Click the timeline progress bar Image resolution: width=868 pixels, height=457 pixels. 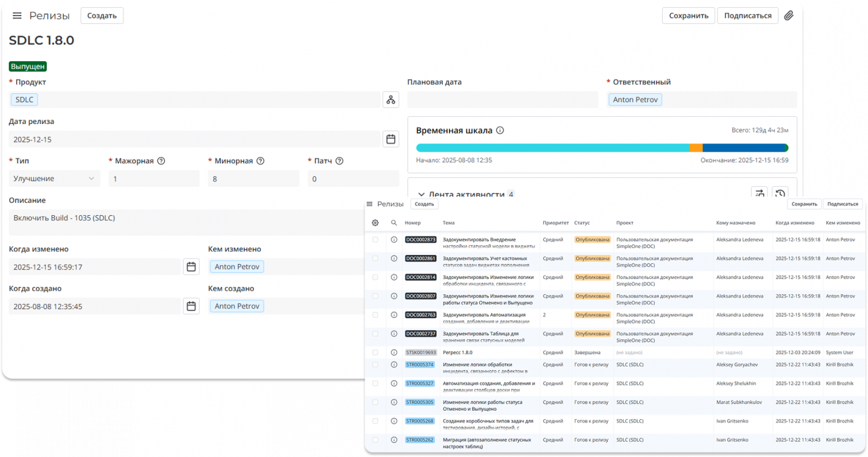(x=603, y=147)
